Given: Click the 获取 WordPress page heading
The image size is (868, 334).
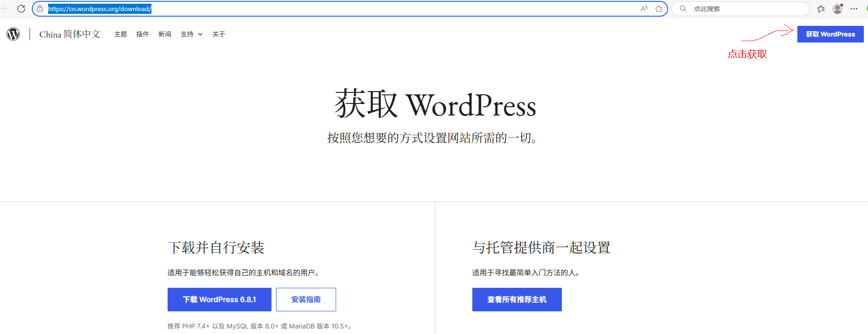Looking at the screenshot, I should click(435, 104).
